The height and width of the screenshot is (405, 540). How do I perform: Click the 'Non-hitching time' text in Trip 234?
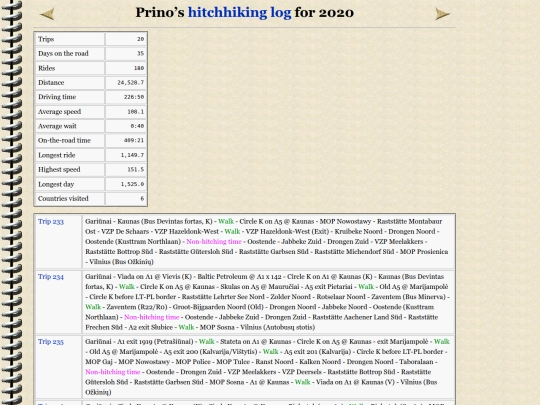pos(152,317)
